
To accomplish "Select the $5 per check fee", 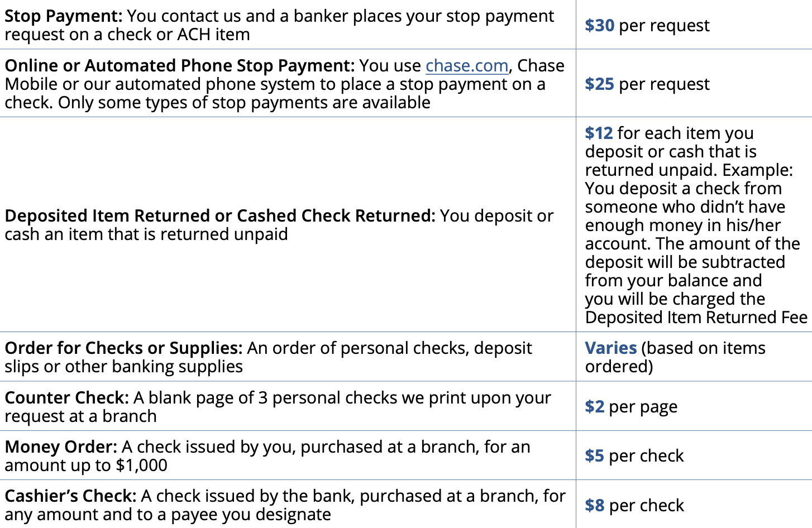I will [634, 456].
